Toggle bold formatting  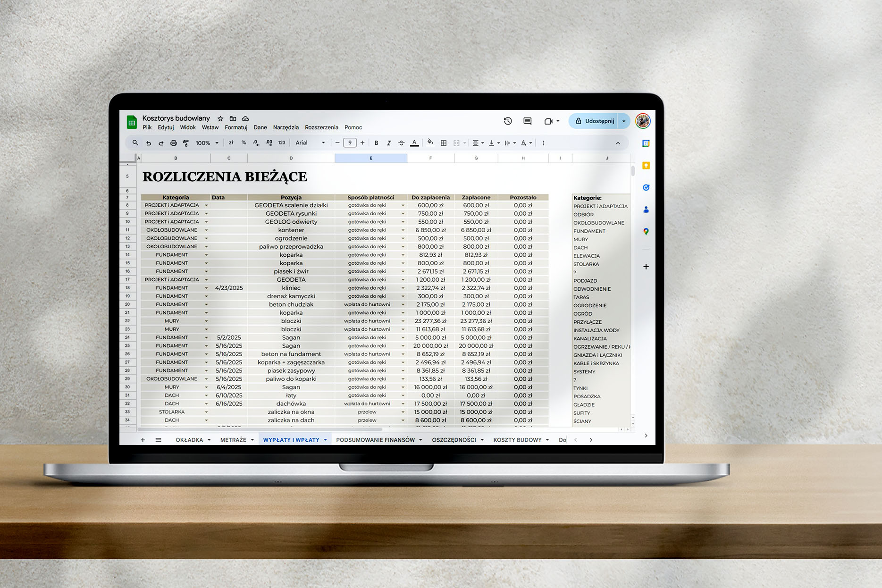click(x=377, y=143)
